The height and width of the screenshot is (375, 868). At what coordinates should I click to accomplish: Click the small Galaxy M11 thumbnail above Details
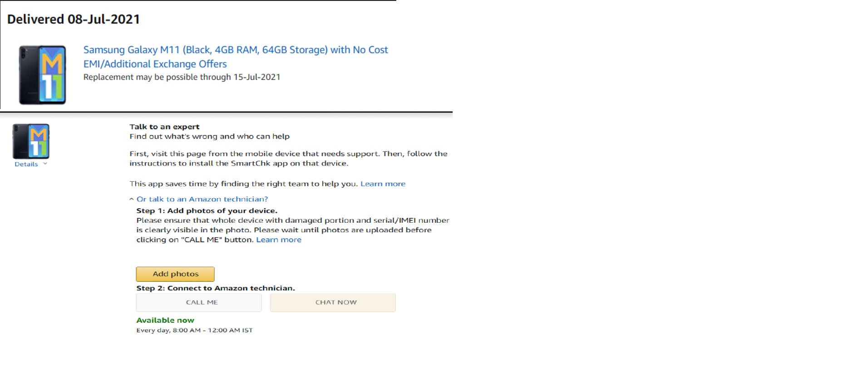(x=31, y=141)
